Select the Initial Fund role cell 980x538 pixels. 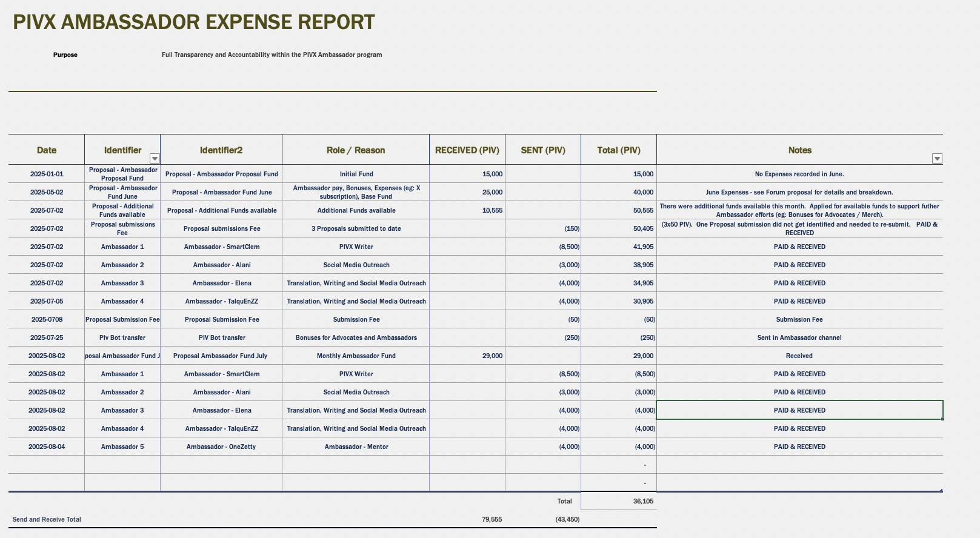point(356,174)
